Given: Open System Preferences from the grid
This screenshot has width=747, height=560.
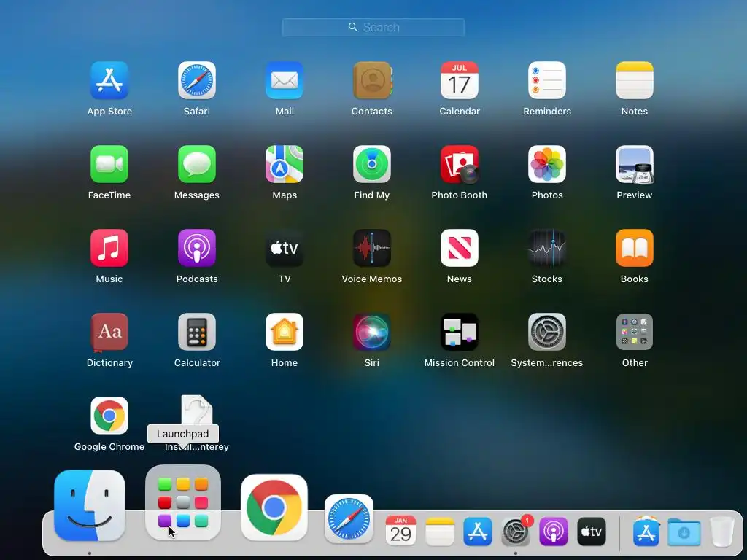Looking at the screenshot, I should [547, 332].
